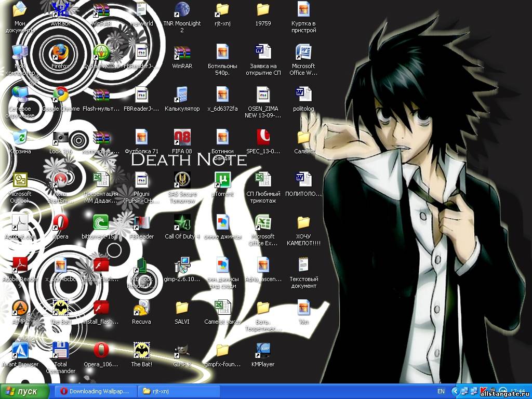Screen dimensions: 532x399
Task: Click the пуск Start button
Action: click(25, 391)
